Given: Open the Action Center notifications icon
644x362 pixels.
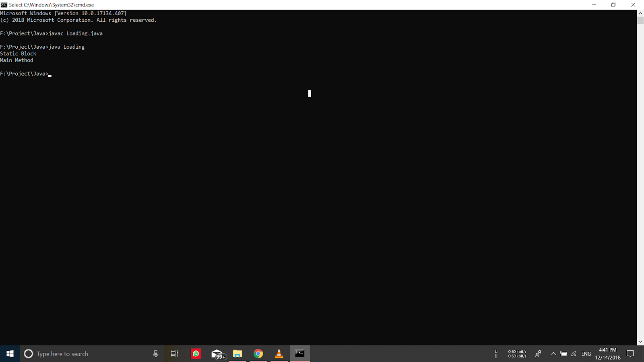Looking at the screenshot, I should point(630,354).
